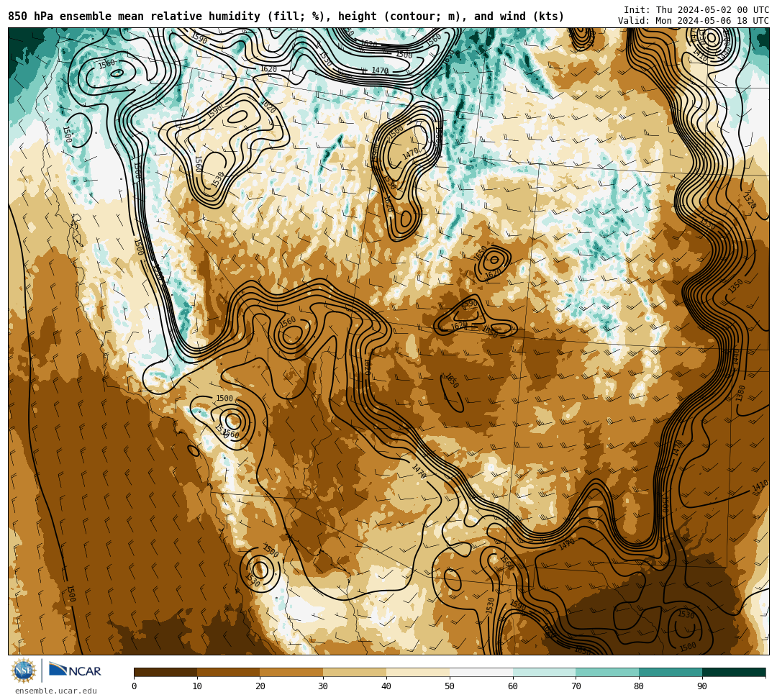Select the 50-60% white colorbar segment

pos(481,672)
